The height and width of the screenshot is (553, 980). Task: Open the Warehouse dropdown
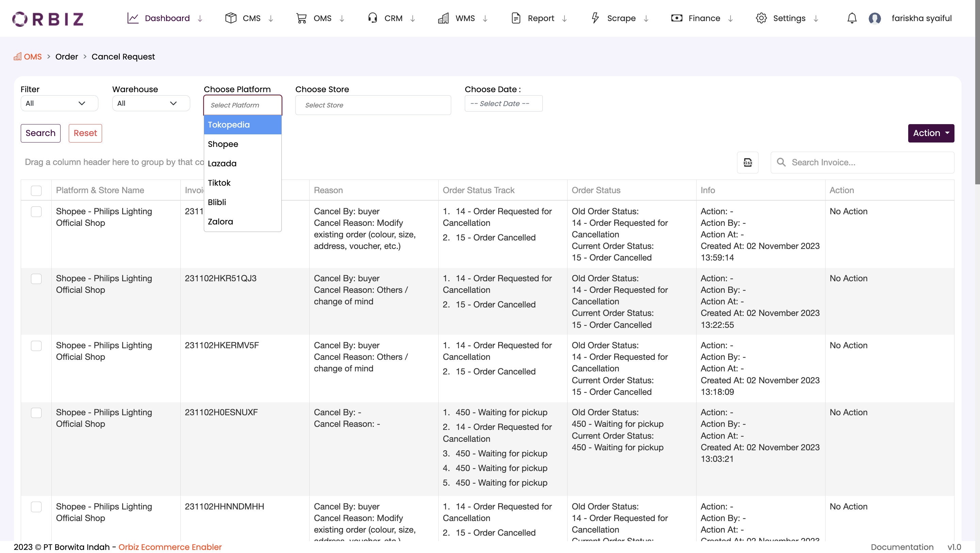[151, 103]
